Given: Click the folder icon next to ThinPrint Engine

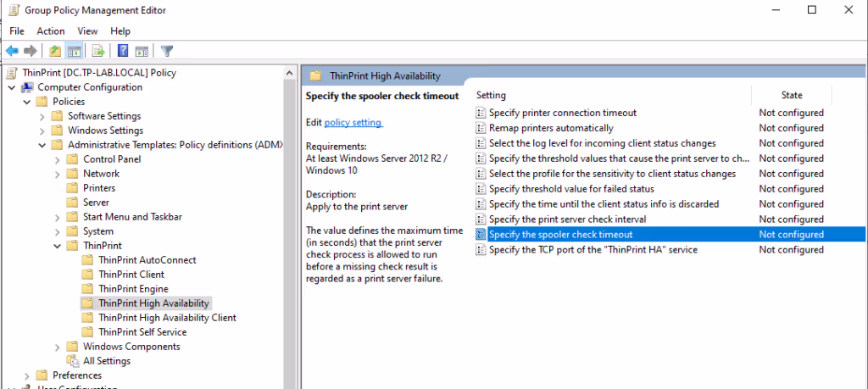Looking at the screenshot, I should (87, 289).
